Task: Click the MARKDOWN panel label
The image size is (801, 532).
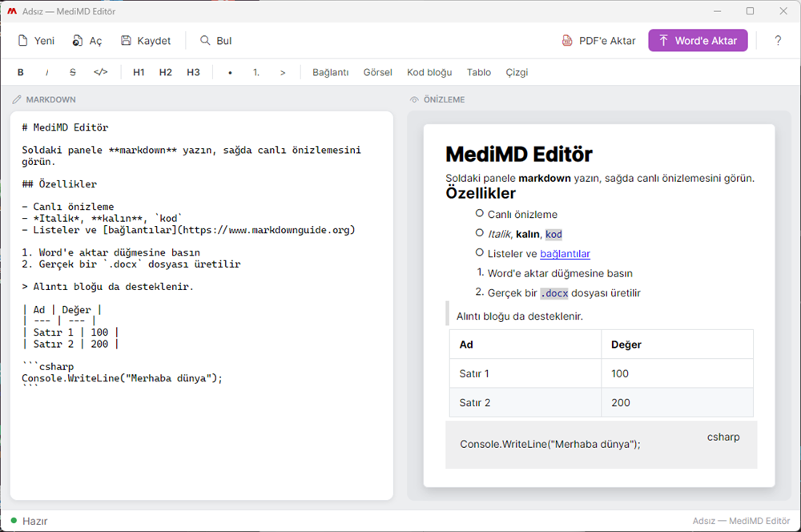Action: [50, 99]
